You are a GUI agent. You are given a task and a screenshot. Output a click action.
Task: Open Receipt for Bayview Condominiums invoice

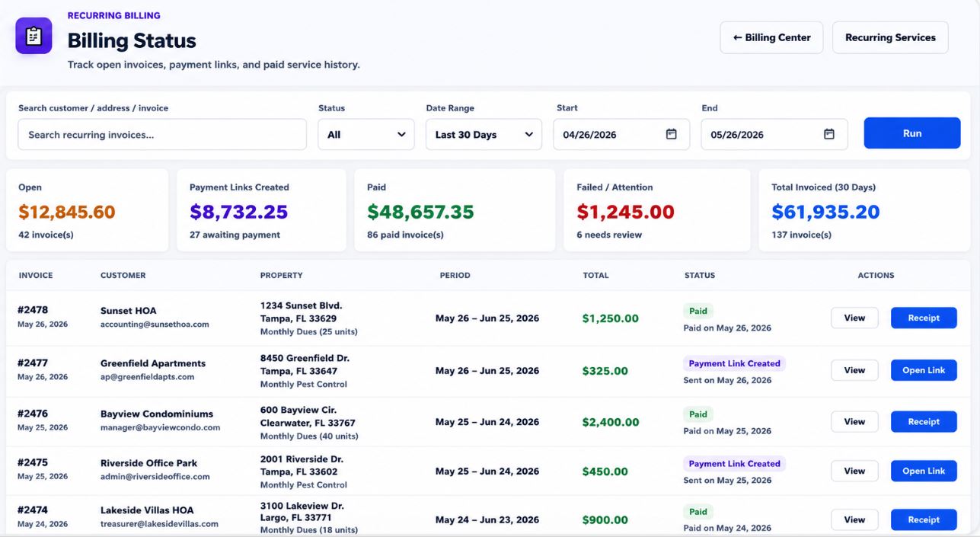click(924, 421)
